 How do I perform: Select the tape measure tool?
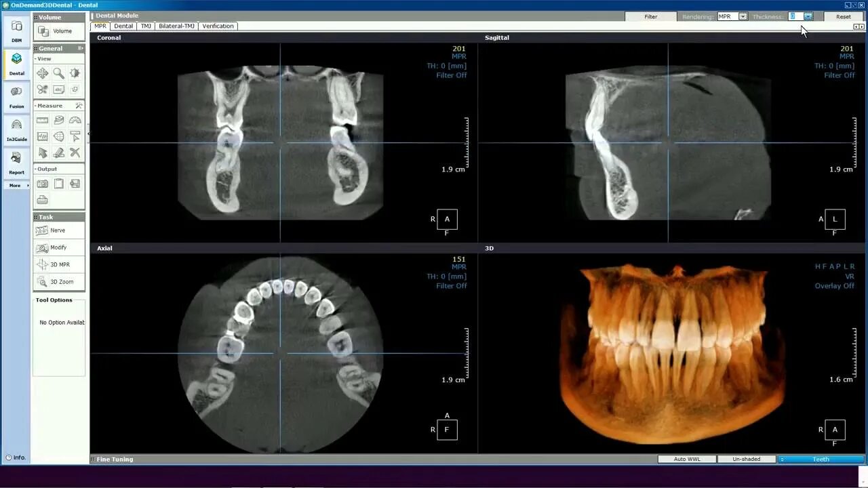coord(59,120)
